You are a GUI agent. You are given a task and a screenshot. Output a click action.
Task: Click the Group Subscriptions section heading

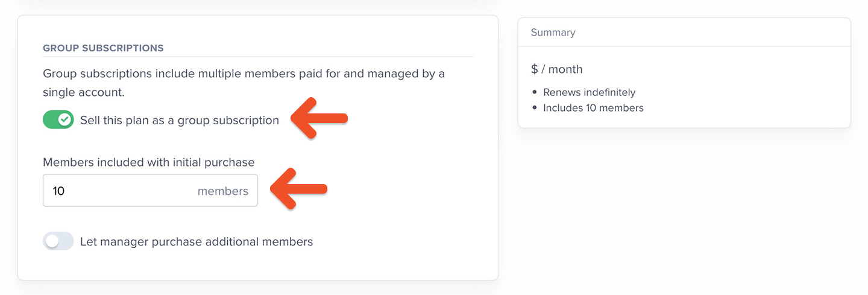[103, 48]
